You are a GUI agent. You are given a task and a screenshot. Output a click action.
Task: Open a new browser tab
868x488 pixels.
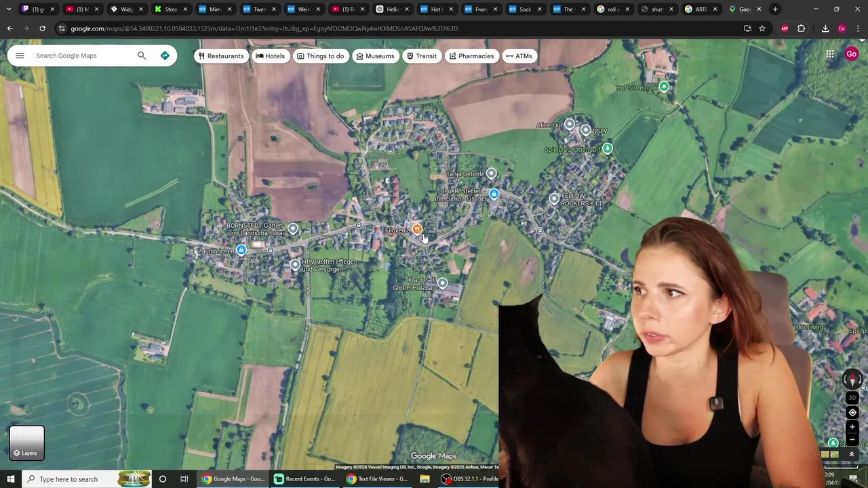coord(775,9)
